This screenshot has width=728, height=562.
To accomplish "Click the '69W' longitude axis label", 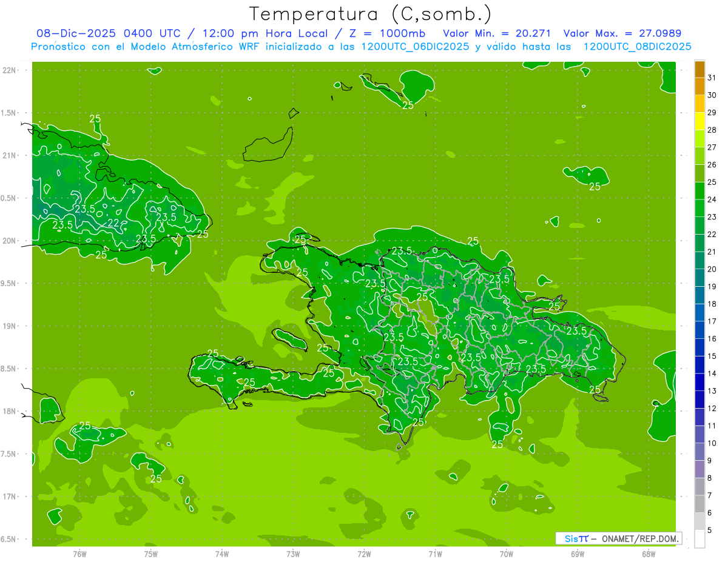I will pos(578,554).
